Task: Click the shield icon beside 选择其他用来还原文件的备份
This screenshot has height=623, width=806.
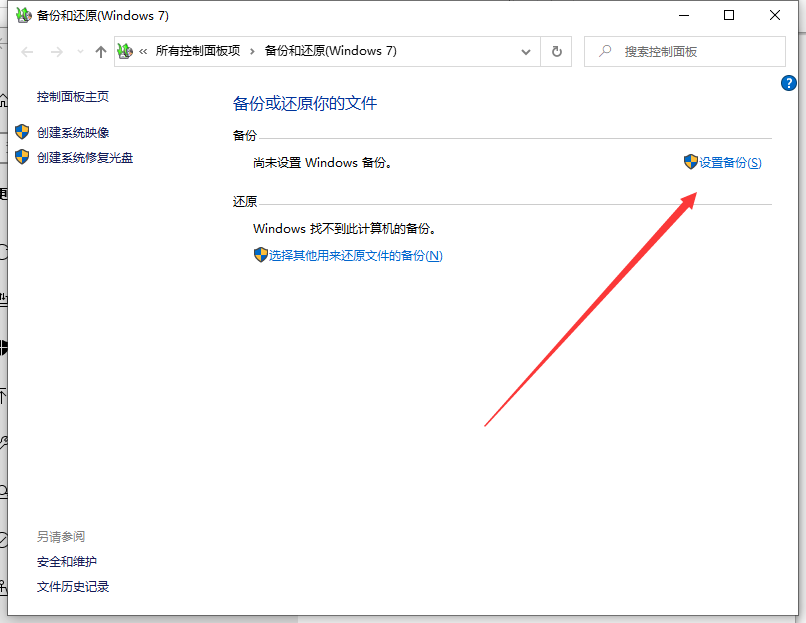Action: tap(260, 254)
